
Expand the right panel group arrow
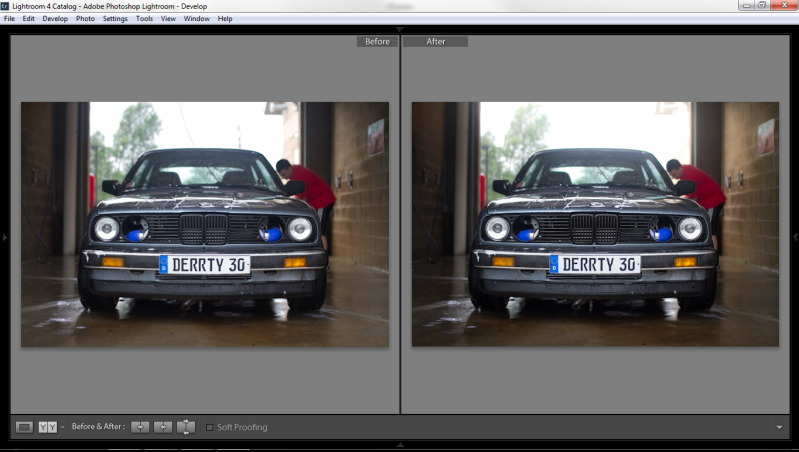[795, 237]
